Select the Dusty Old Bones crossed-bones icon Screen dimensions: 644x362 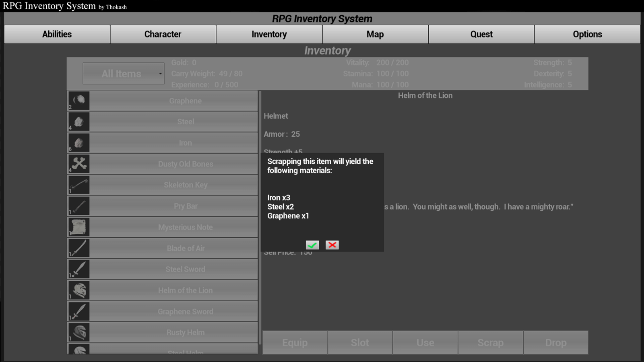78,163
